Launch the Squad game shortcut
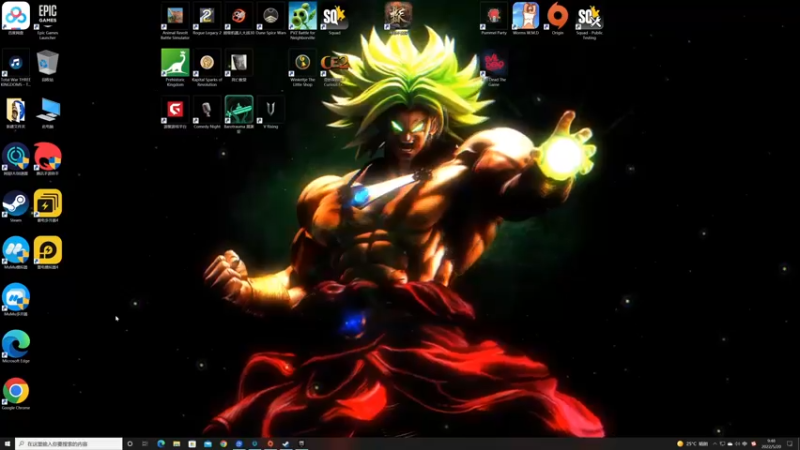 click(334, 19)
